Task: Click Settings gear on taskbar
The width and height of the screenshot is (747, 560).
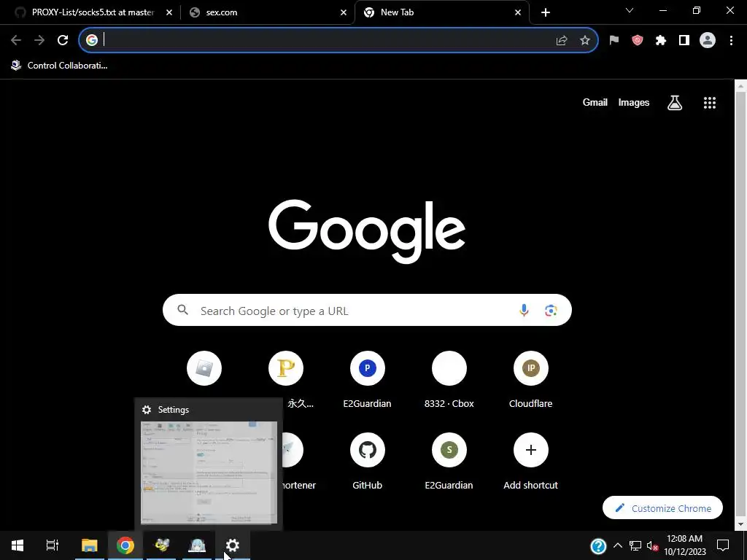Action: click(x=233, y=545)
